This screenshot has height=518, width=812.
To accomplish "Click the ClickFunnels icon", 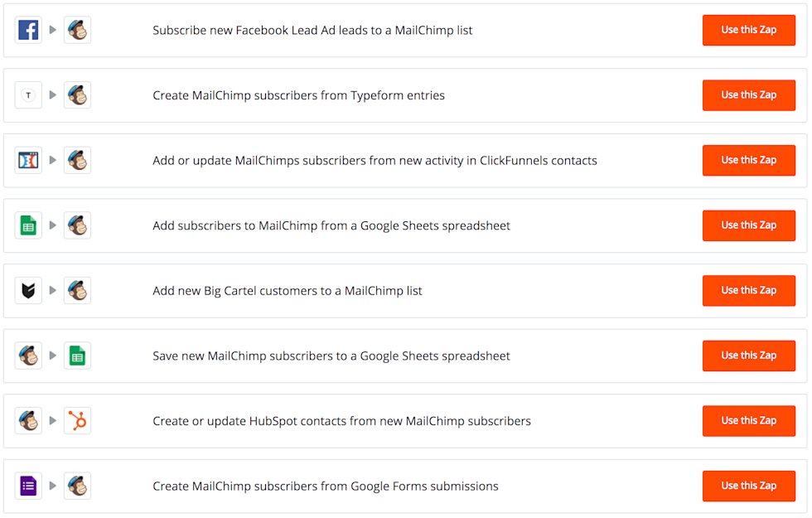I will 28,160.
